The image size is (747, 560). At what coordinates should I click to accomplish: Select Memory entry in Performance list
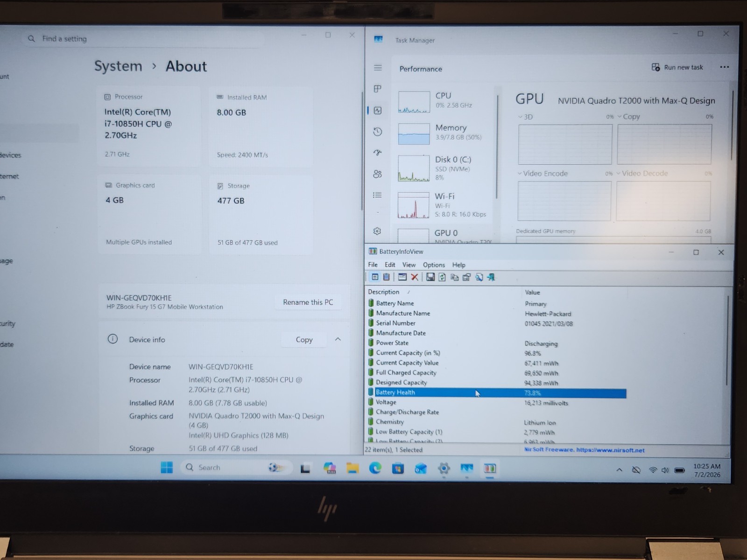(444, 133)
